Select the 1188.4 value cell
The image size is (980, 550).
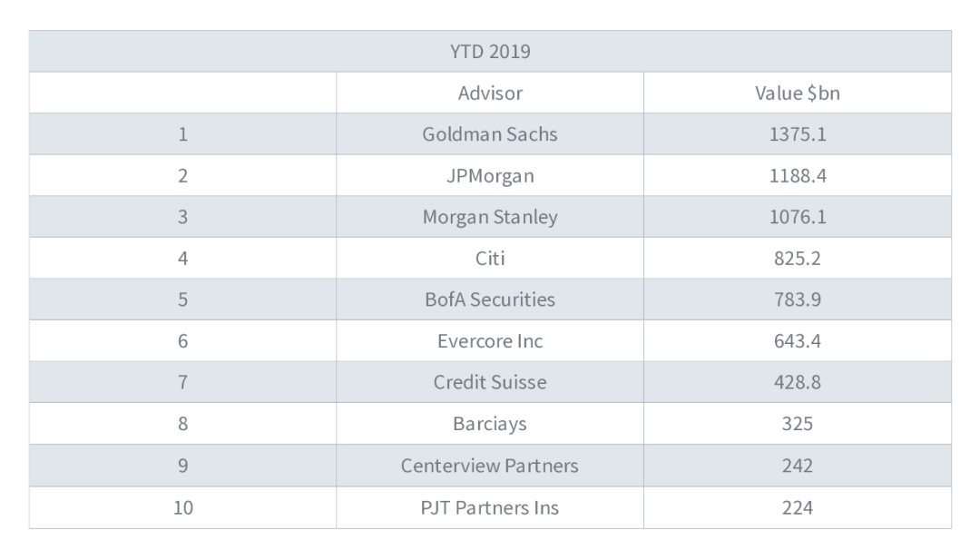pyautogui.click(x=797, y=176)
